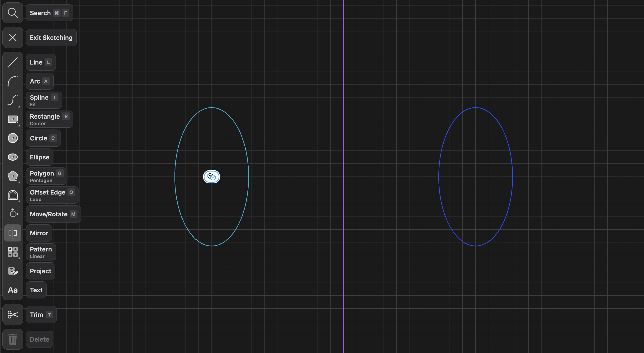Click the Trim T label
Image resolution: width=644 pixels, height=353 pixels.
pyautogui.click(x=42, y=315)
